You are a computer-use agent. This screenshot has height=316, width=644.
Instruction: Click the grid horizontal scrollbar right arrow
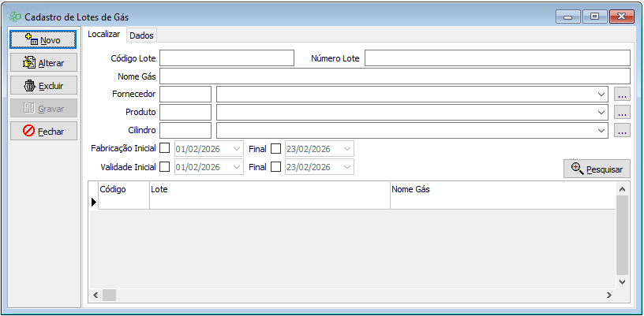pos(608,295)
